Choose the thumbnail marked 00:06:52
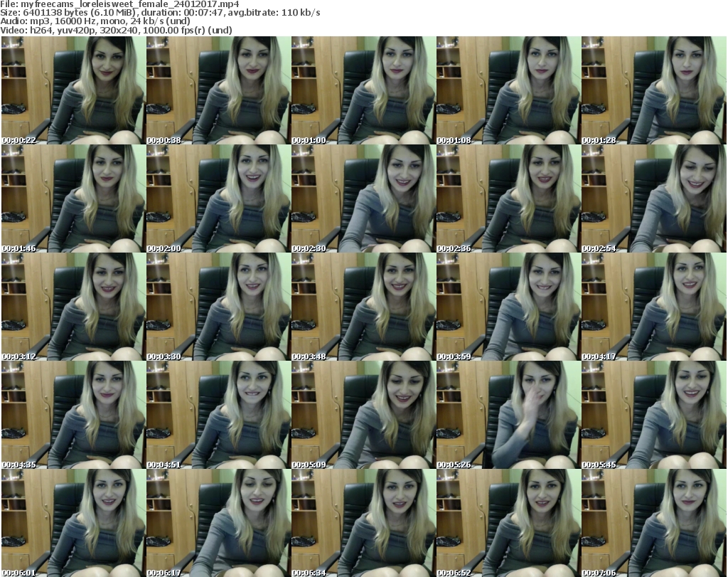The height and width of the screenshot is (577, 728). (508, 523)
